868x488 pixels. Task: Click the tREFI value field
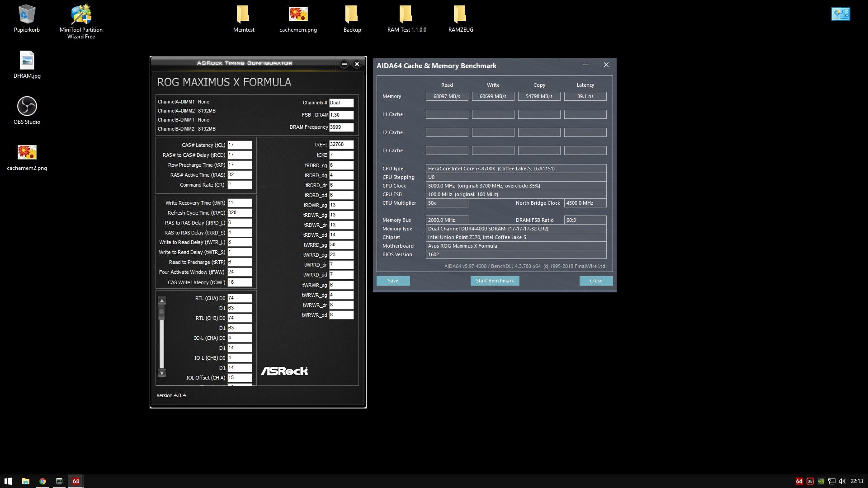click(x=341, y=145)
